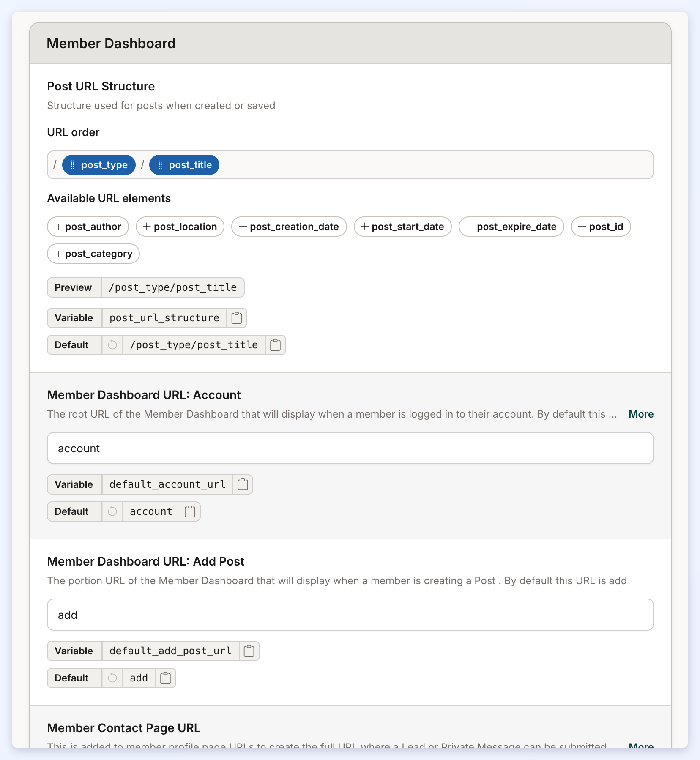Click the Post URL Structure heading
The width and height of the screenshot is (700, 760).
[101, 86]
